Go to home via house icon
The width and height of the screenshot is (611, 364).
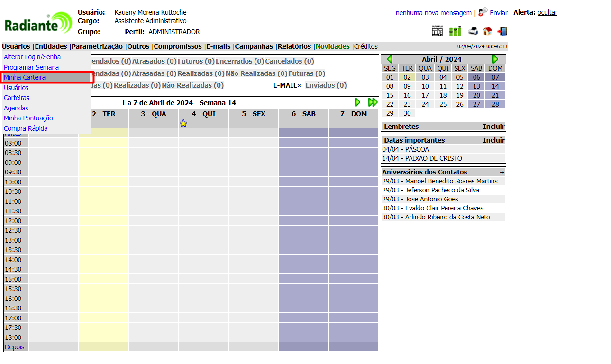[x=487, y=31]
